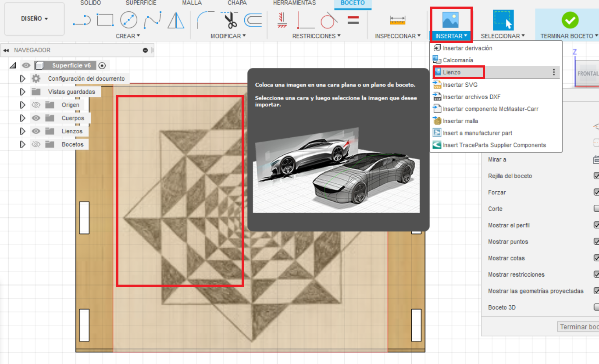Viewport: 599px width, 364px height.
Task: Expand the Cuerpos node
Action: click(x=23, y=118)
